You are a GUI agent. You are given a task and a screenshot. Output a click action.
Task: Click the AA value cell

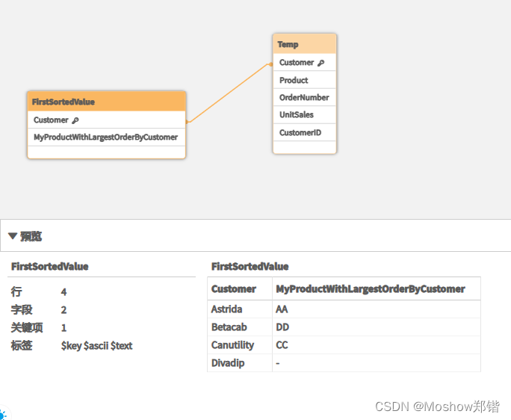377,309
